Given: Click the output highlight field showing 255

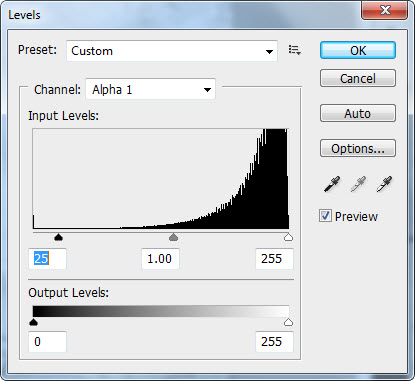Looking at the screenshot, I should (x=274, y=342).
